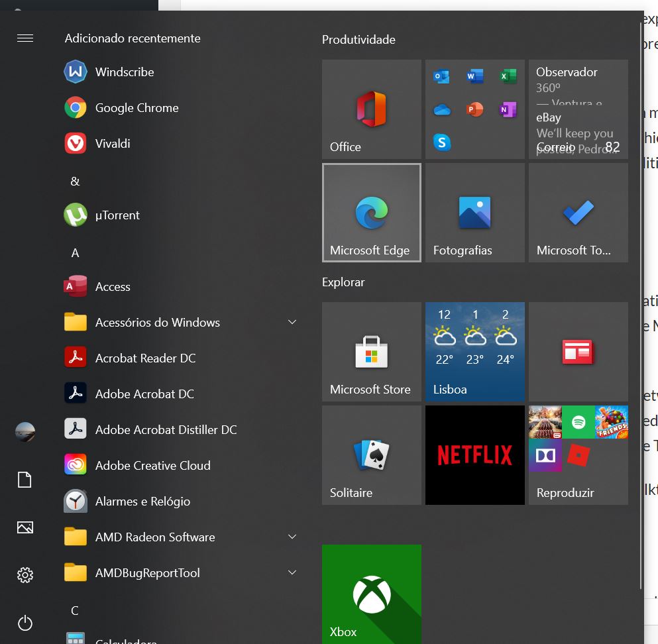Open Spotify in the Reproduzir tile

(578, 421)
